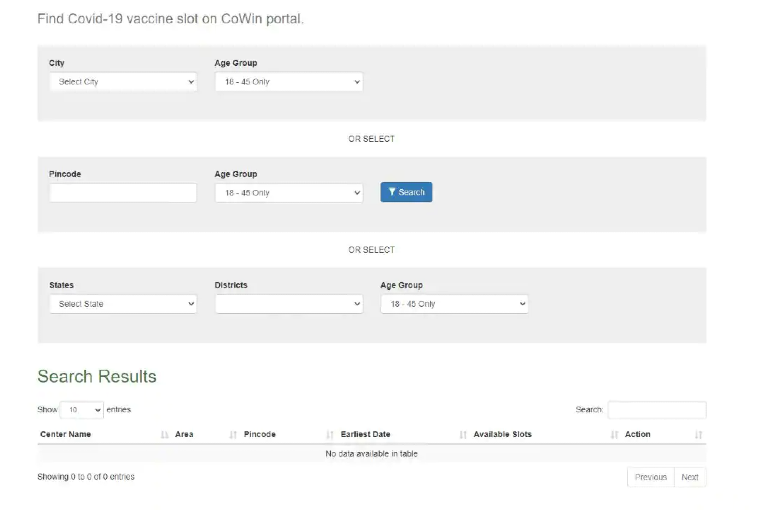This screenshot has height=515, width=770.
Task: Sort table by Center Name
Action: click(104, 434)
